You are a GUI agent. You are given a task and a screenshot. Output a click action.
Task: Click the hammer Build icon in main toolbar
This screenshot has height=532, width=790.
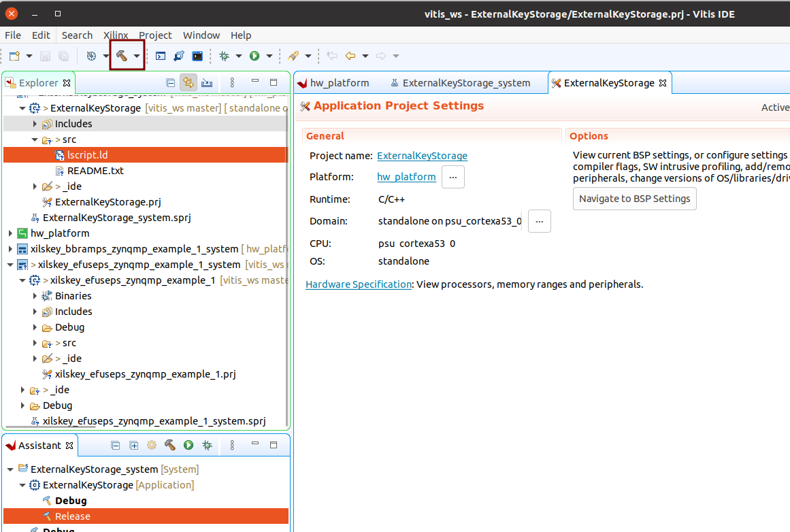[x=121, y=56]
